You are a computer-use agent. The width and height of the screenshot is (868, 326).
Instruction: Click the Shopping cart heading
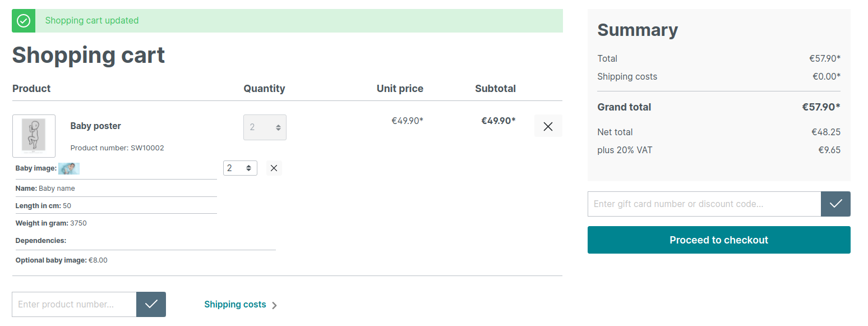[89, 55]
